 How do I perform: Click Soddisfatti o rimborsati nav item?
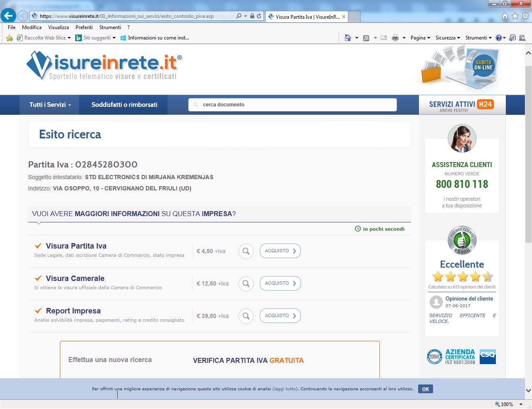point(124,105)
